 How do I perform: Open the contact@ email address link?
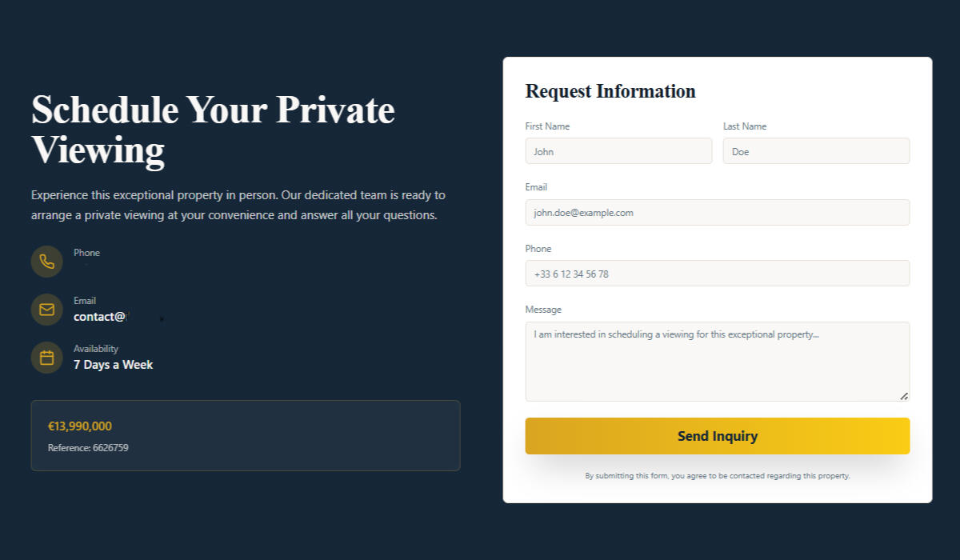[x=100, y=317]
